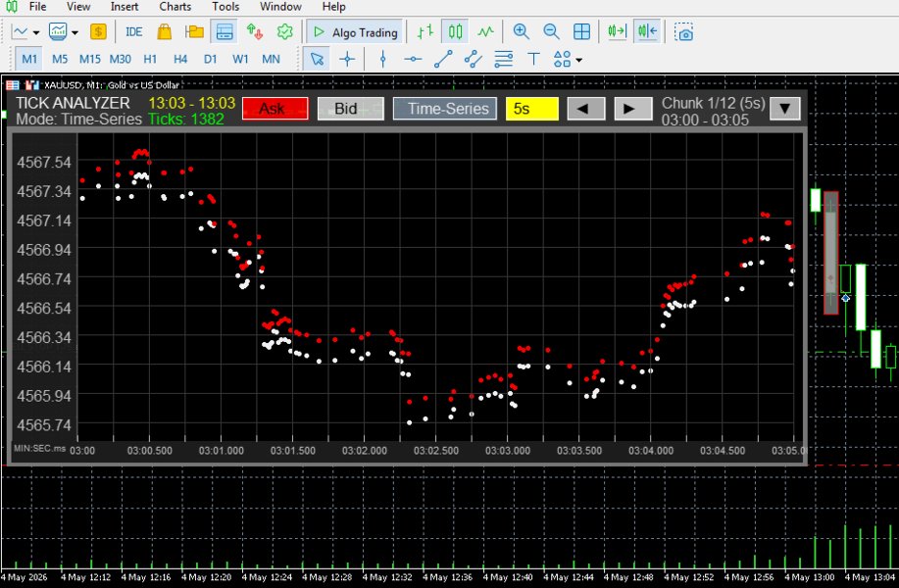Click the shapes objects icon
This screenshot has width=899, height=588.
coord(562,59)
